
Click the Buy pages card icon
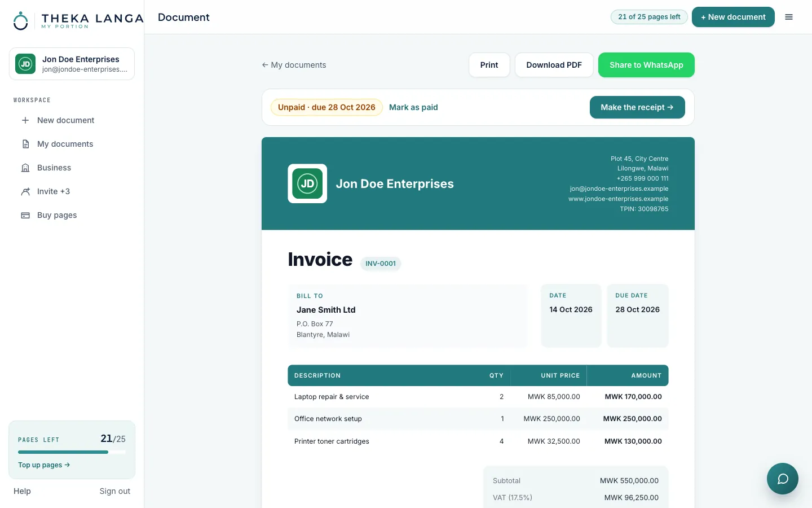point(25,215)
